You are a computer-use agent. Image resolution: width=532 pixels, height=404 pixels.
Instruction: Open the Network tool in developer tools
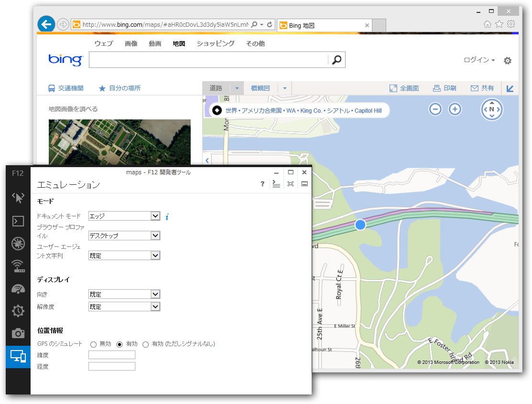point(18,266)
